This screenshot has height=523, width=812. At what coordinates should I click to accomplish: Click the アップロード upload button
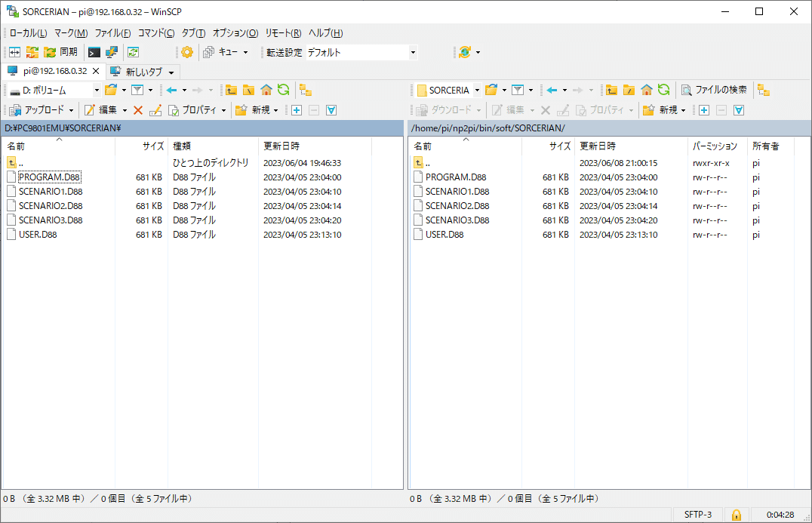pos(37,109)
